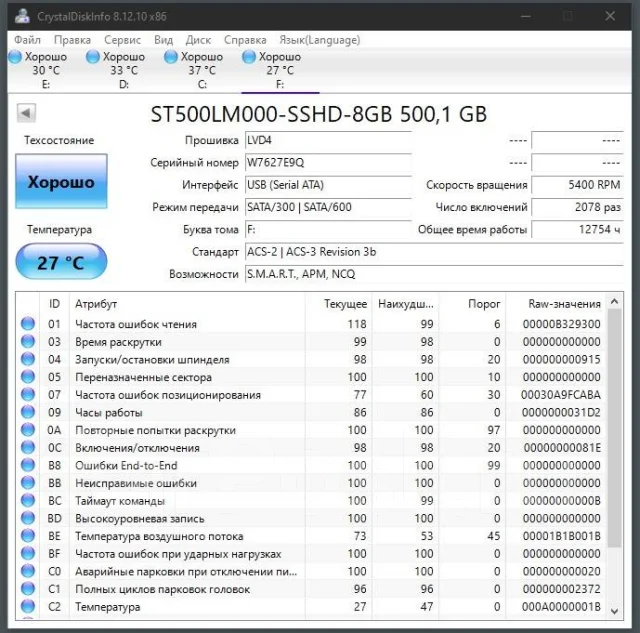The width and height of the screenshot is (640, 633).
Task: Click status icon for Неисправимые ошибки
Action: click(28, 483)
